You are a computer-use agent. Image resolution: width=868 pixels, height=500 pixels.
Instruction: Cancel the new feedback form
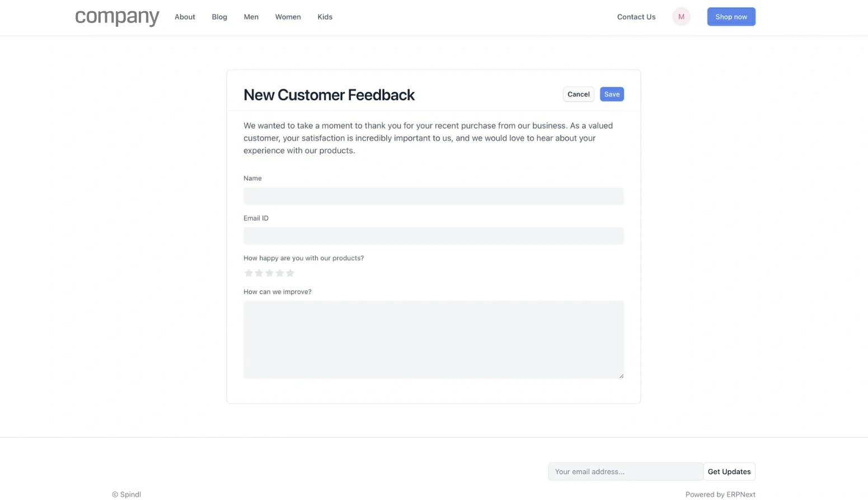[578, 94]
